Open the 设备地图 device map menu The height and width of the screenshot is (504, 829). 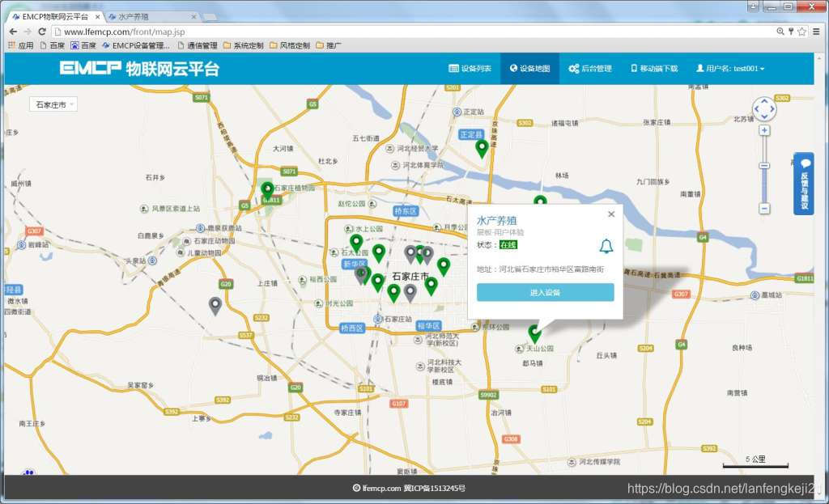(529, 69)
